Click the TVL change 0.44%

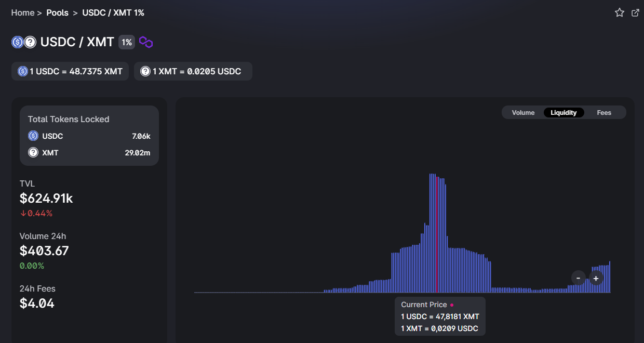coord(36,213)
